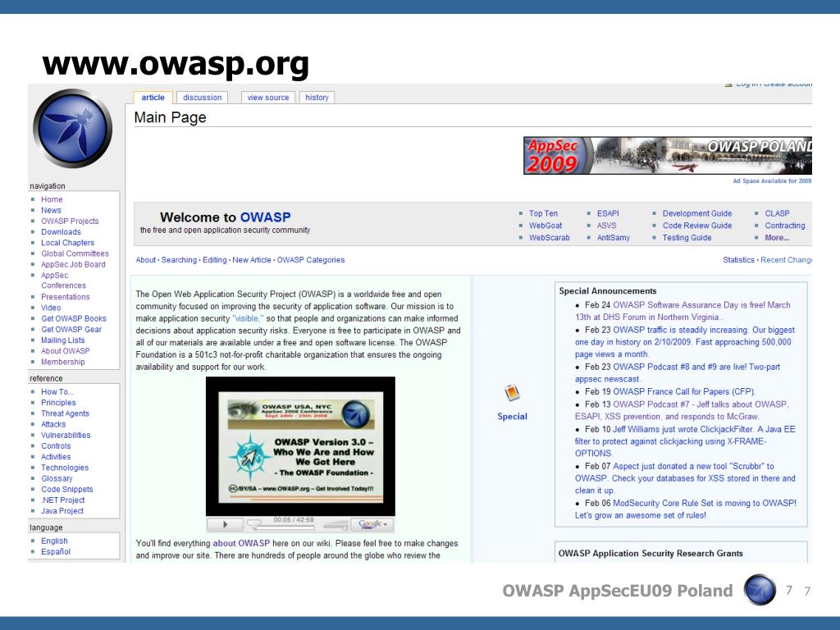Open the Attacks reference link
The height and width of the screenshot is (630, 840).
click(x=53, y=424)
